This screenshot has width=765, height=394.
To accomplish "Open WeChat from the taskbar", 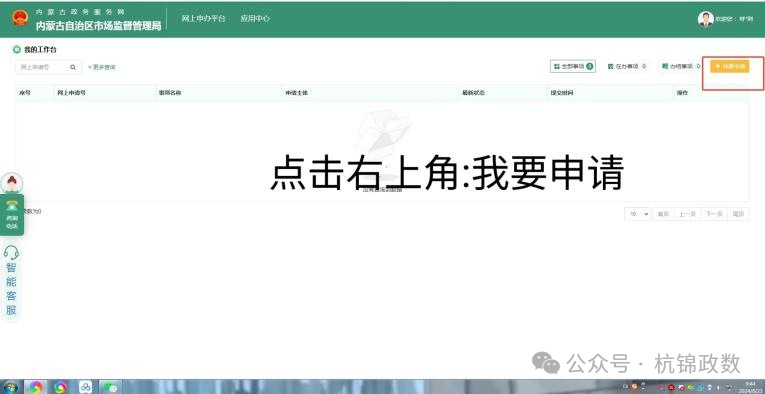I will click(x=111, y=387).
